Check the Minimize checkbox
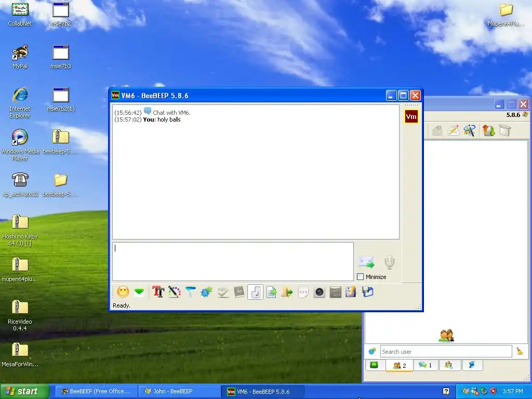 click(361, 277)
